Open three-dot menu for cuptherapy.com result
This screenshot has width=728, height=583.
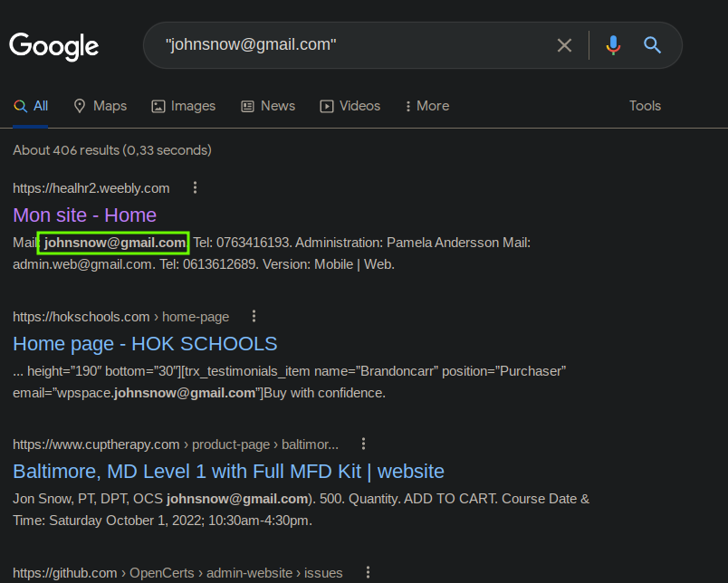363,444
